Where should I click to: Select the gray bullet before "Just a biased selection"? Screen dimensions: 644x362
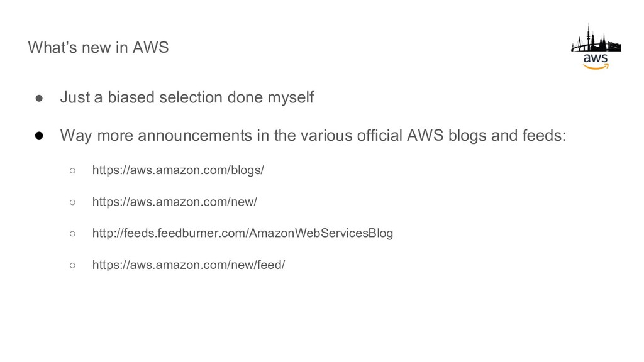click(39, 98)
